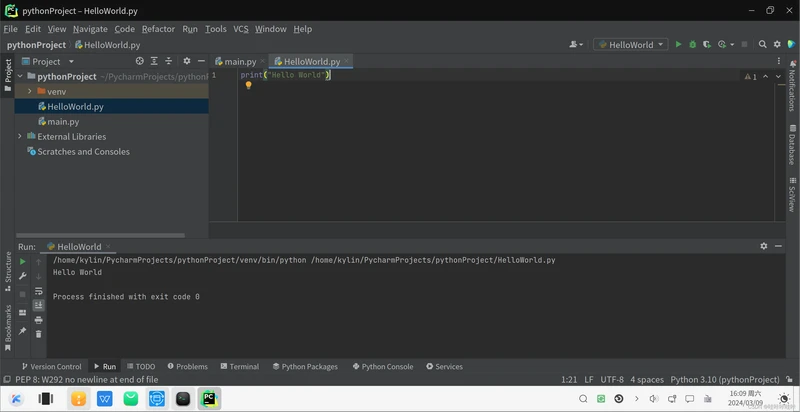Print console output using the printer icon
This screenshot has height=412, width=800.
tap(39, 320)
